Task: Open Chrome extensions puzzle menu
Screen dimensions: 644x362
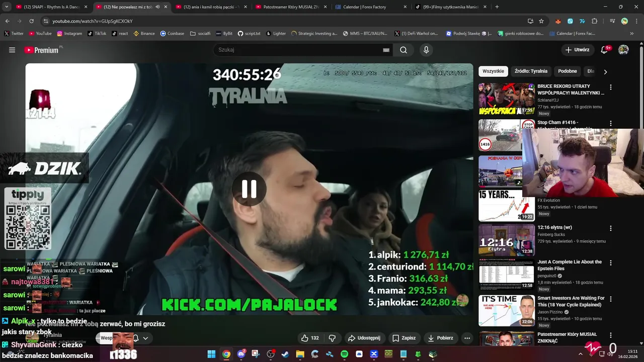Action: click(x=595, y=21)
